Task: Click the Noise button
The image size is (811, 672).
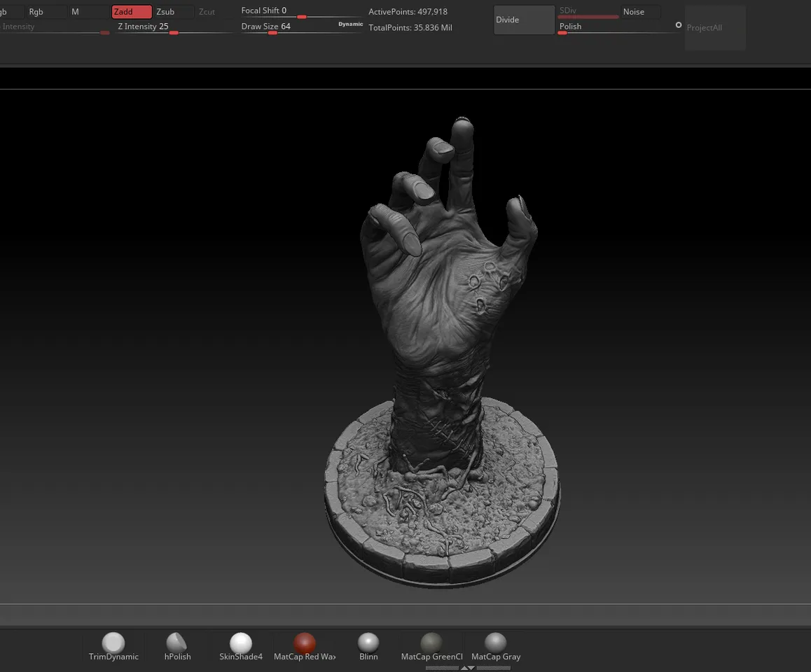Action: pos(633,11)
